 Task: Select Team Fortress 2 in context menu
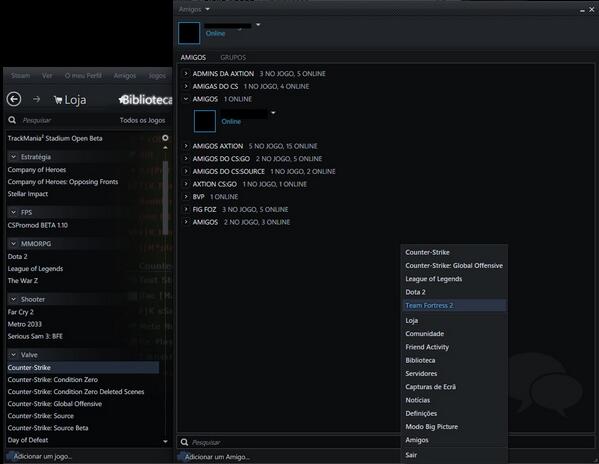(x=454, y=305)
